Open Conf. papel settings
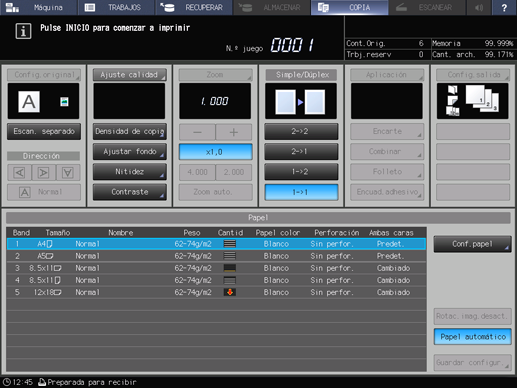 [x=472, y=244]
